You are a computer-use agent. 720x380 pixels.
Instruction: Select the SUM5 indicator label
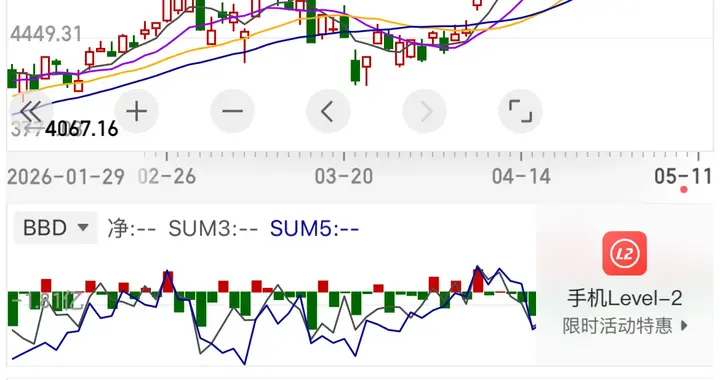315,228
